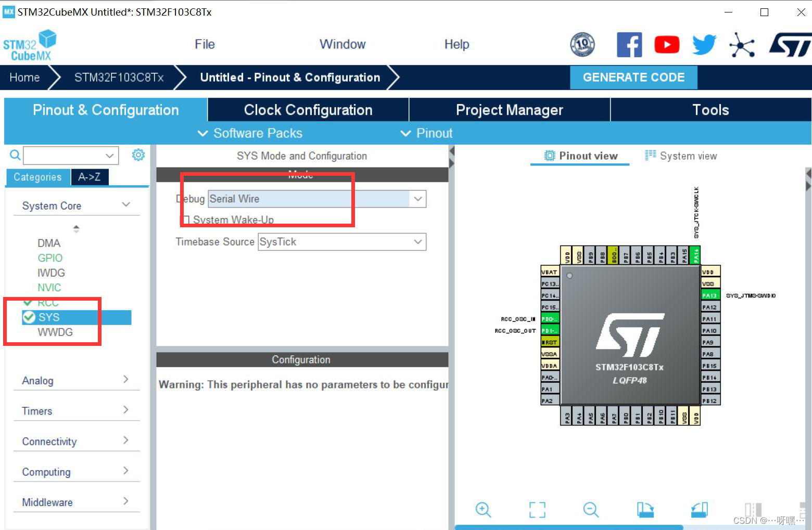Toggle the split pinout layout icon
The image size is (812, 530).
753,510
